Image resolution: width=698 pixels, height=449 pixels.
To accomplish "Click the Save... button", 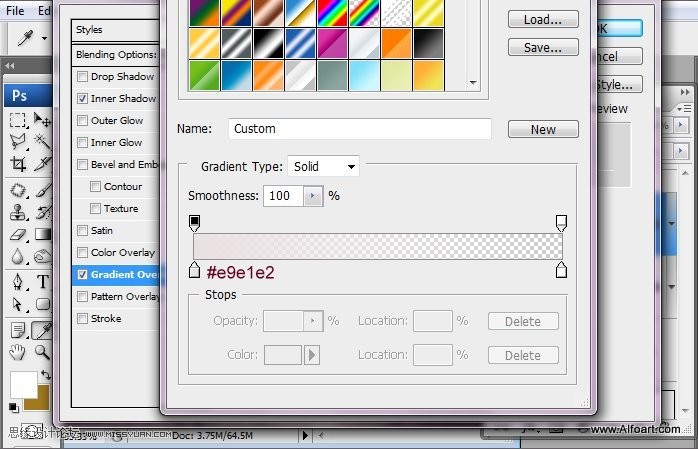I will pyautogui.click(x=543, y=48).
